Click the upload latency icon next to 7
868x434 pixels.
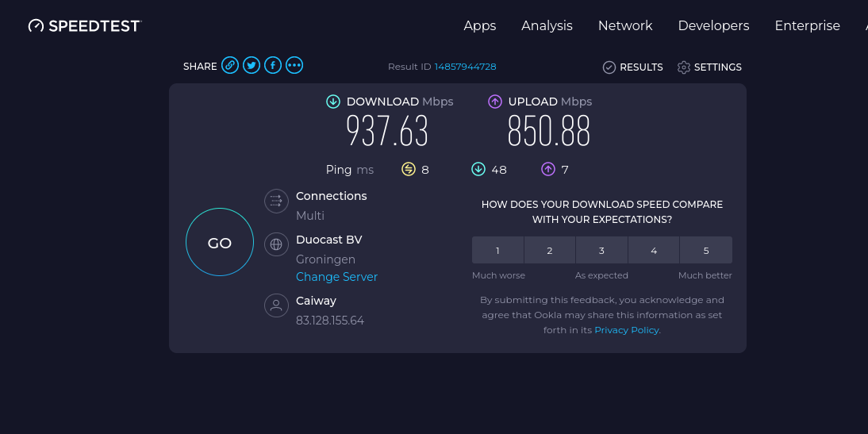548,169
